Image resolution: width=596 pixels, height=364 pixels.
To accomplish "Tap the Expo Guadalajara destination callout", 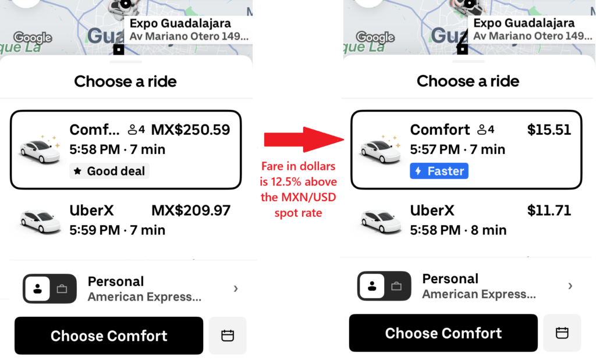I will pyautogui.click(x=188, y=31).
